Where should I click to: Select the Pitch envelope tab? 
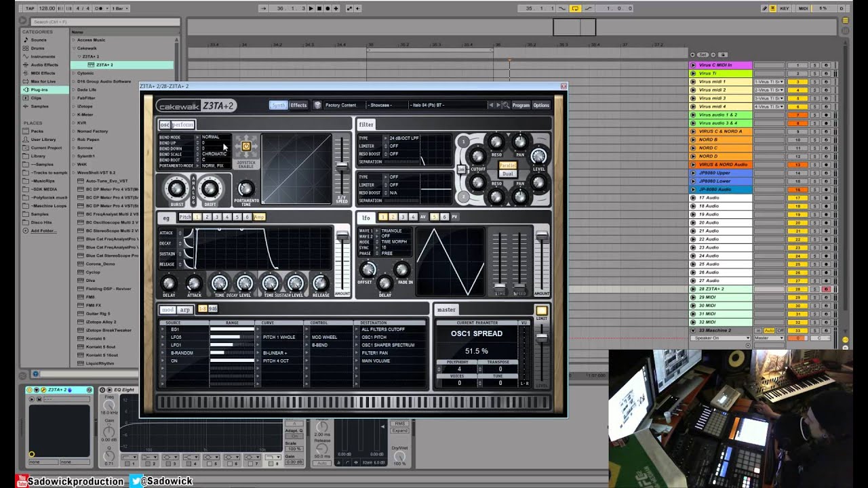pyautogui.click(x=185, y=217)
